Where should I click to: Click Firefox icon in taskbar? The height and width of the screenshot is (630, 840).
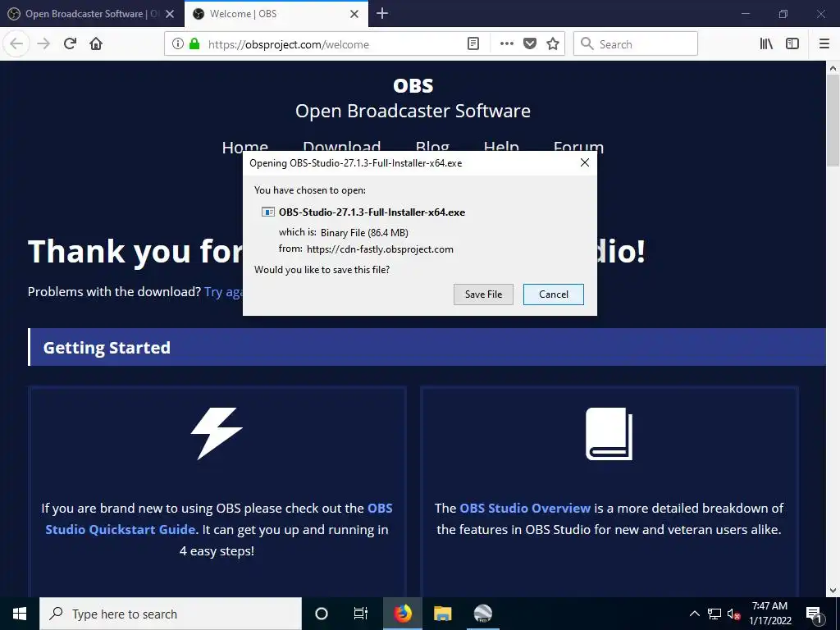click(402, 614)
